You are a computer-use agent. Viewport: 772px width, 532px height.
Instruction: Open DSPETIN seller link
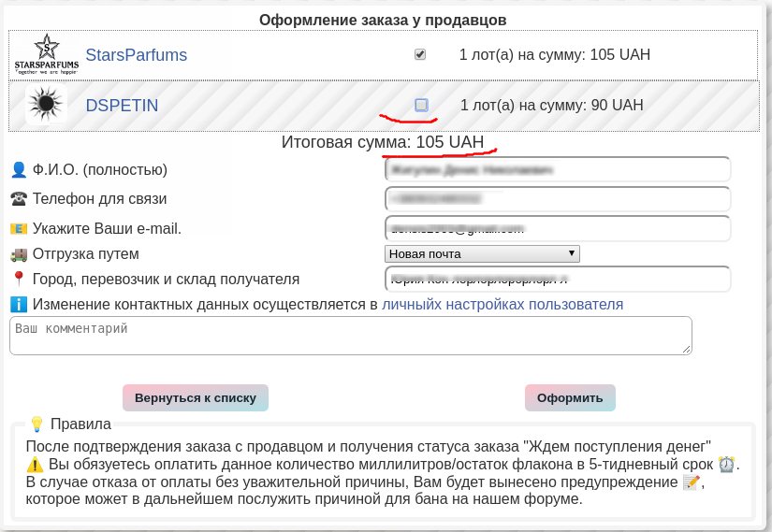122,106
